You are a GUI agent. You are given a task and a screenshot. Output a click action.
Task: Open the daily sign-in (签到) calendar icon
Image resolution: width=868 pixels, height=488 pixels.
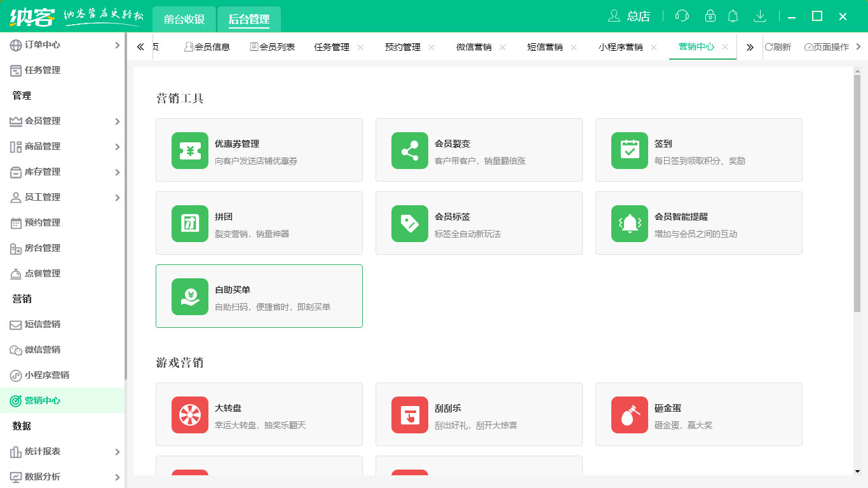coord(630,151)
